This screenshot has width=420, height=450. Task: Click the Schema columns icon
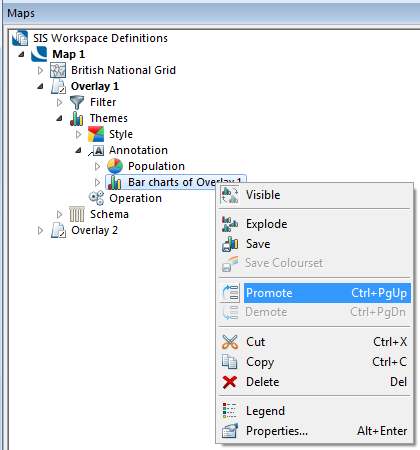[x=77, y=214]
